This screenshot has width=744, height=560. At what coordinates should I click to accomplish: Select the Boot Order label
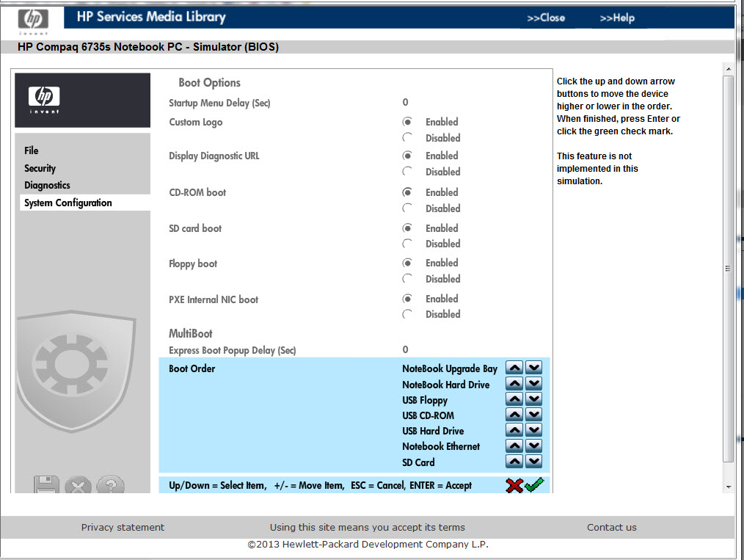coord(192,368)
